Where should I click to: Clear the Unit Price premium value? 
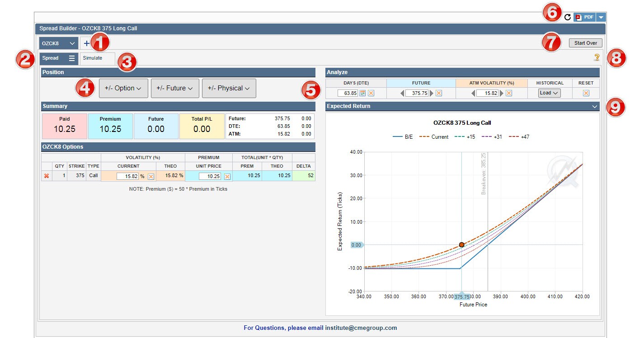point(227,176)
